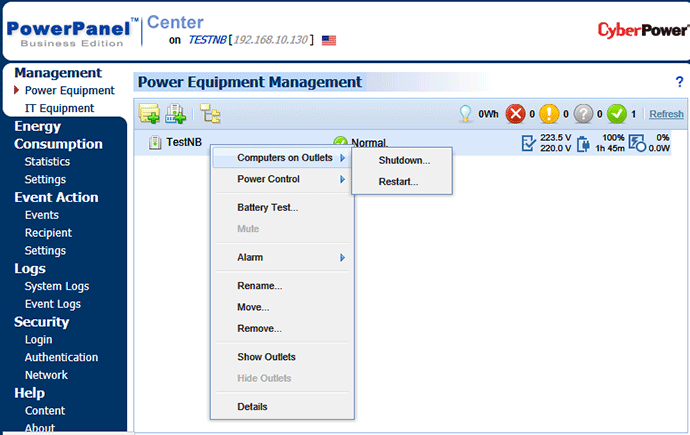Screen dimensions: 690x435
Task: Open Login under Security
Action: [x=38, y=340]
